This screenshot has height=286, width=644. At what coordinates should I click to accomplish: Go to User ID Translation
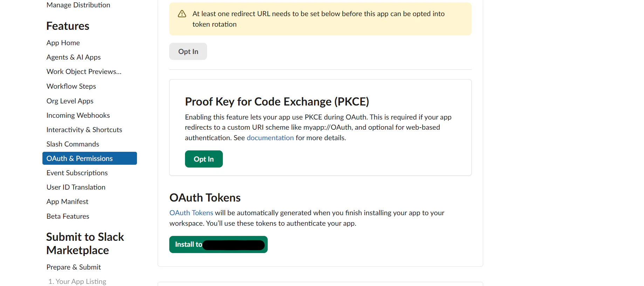tap(76, 187)
